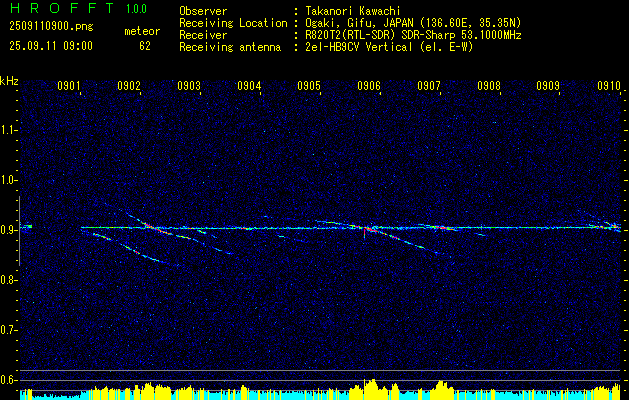Click the meteor label
The height and width of the screenshot is (400, 629).
(x=142, y=31)
